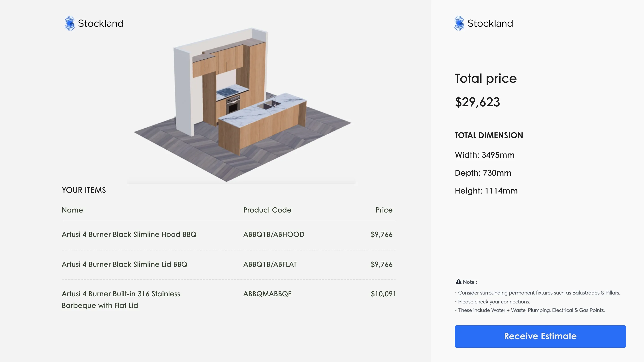This screenshot has height=362, width=644.
Task: Click product code ABBQ1B/ABHOOD
Action: click(x=274, y=235)
